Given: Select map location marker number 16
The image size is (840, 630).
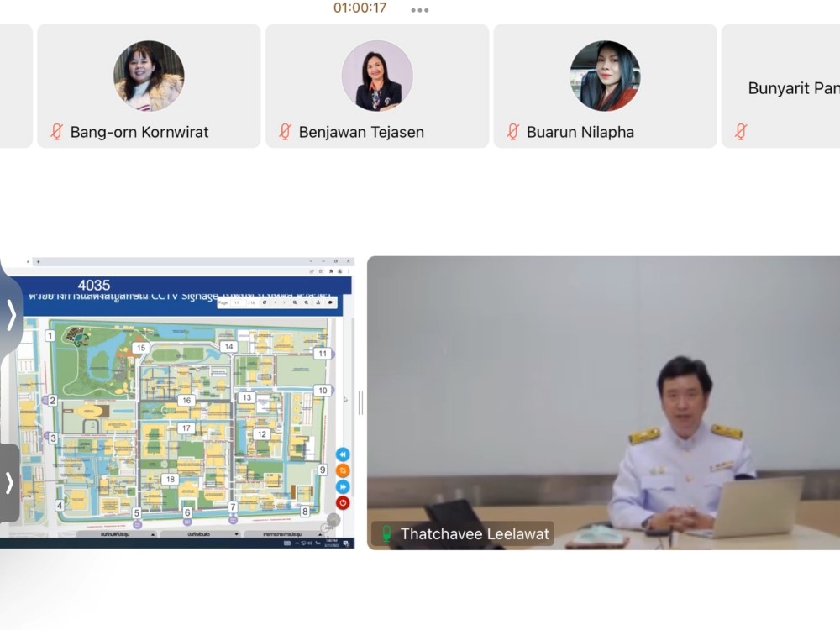Looking at the screenshot, I should pos(186,401).
